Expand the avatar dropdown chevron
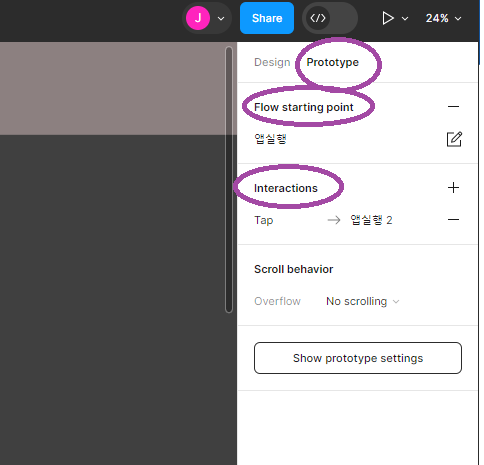This screenshot has width=484, height=465. point(221,19)
